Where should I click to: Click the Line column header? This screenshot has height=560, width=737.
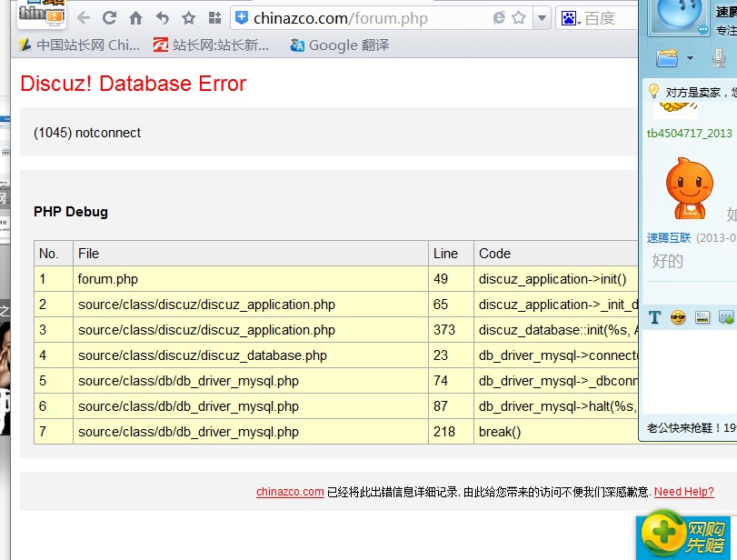(x=451, y=254)
